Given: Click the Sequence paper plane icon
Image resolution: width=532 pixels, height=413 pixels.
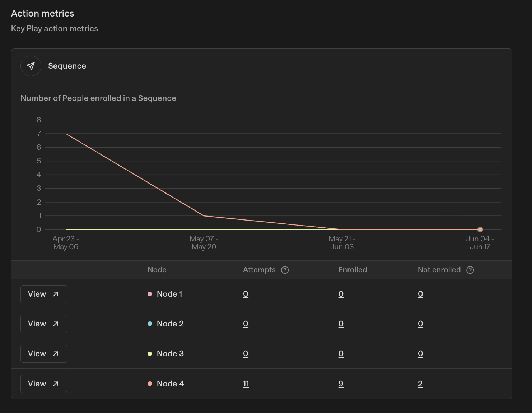Looking at the screenshot, I should click(31, 66).
